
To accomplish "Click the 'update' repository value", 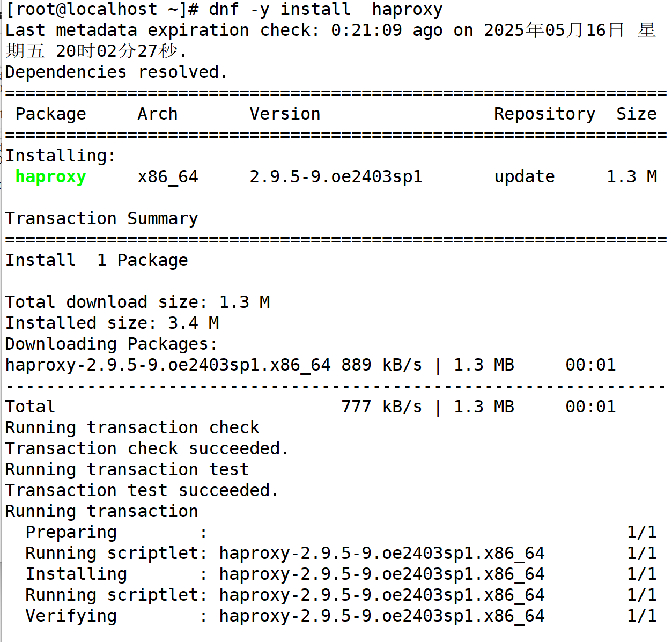I will coord(525,177).
